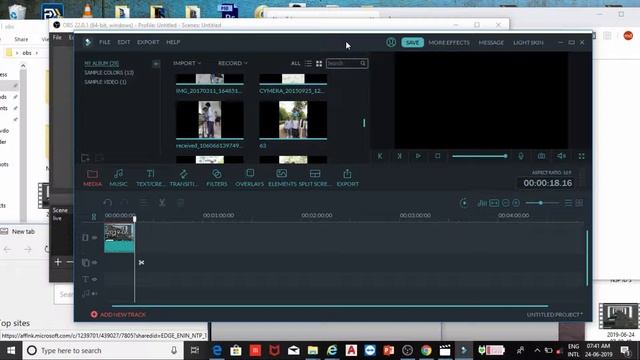Screen dimensions: 640x360
Task: Open Chrome from the taskbar
Action: click(426, 350)
